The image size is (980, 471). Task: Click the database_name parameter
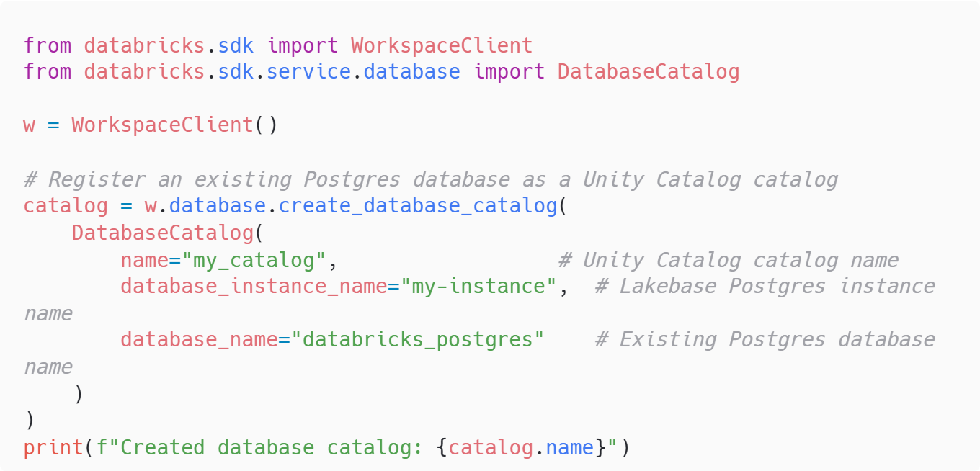[199, 340]
